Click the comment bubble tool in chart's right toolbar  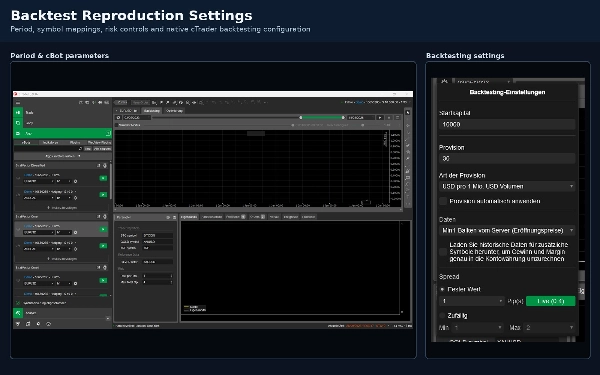click(408, 177)
